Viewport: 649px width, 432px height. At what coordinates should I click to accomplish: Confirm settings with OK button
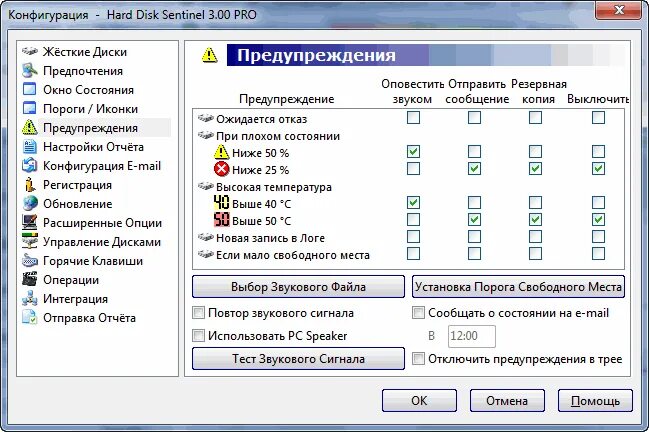(419, 401)
